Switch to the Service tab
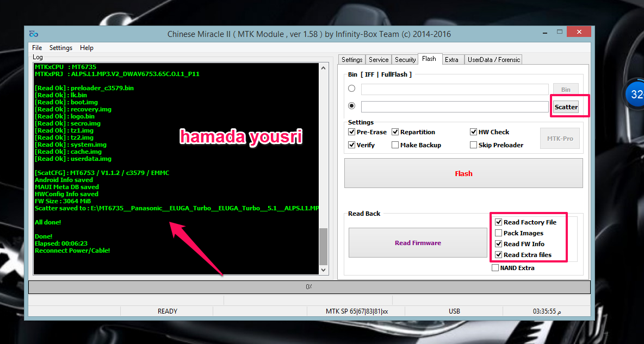The image size is (644, 344). 378,60
